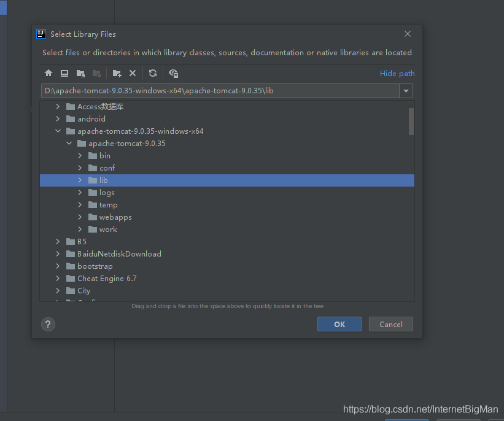Go to Home directory icon
The height and width of the screenshot is (421, 504).
48,73
